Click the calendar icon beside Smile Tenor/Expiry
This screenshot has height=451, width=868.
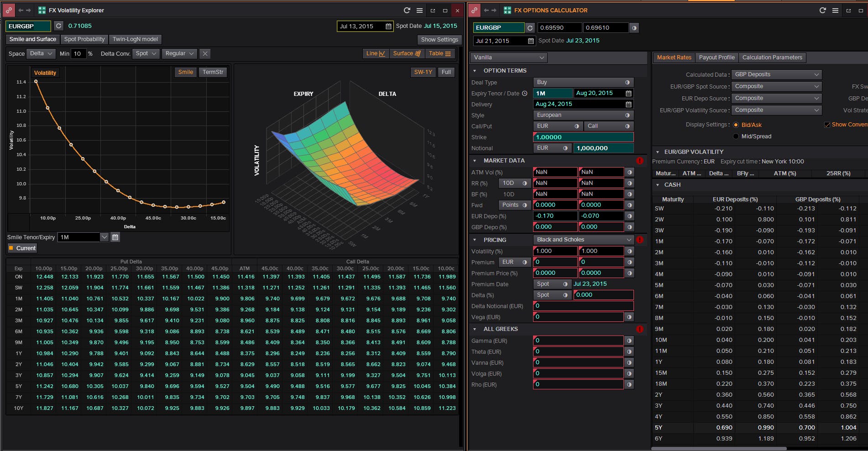coord(115,237)
